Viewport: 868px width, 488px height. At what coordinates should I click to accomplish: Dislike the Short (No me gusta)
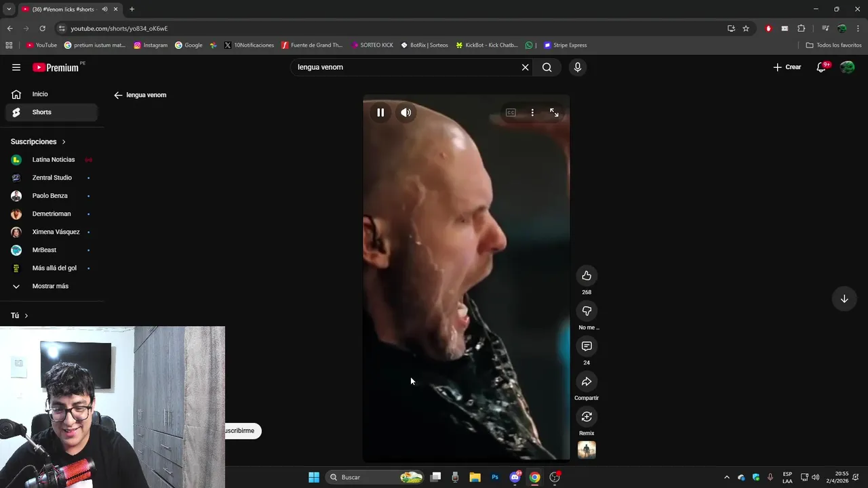[587, 311]
